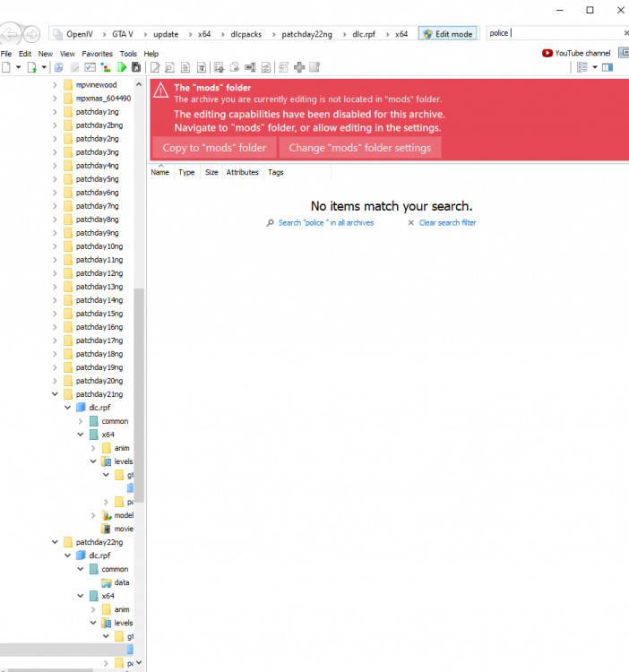The image size is (629, 672).
Task: Click the list with up arrow icon
Action: [x=219, y=67]
